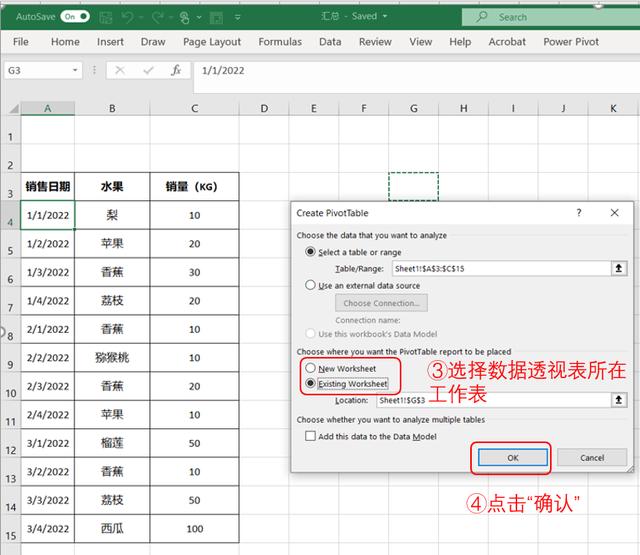Viewport: 640px width, 555px height.
Task: Click the Table/Range input field
Action: [501, 269]
